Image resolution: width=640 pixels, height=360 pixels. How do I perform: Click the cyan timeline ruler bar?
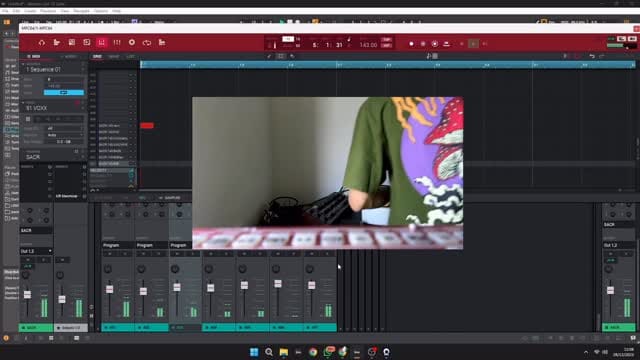388,64
